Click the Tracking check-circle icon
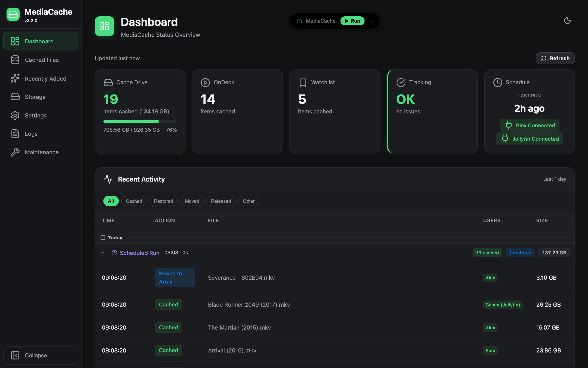This screenshot has width=588, height=368. (401, 82)
